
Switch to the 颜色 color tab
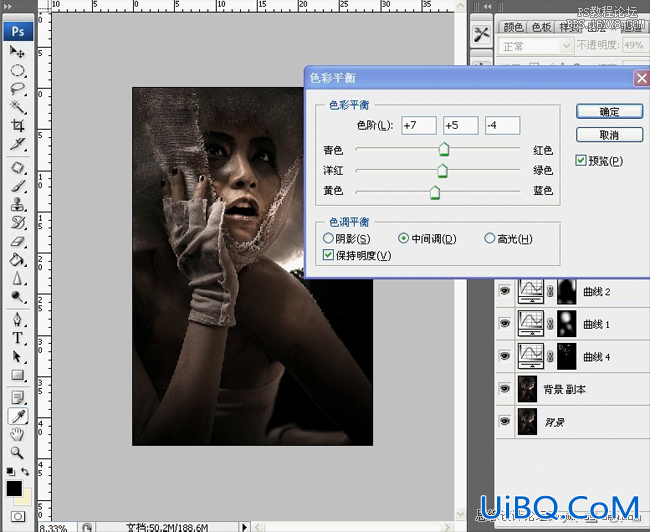513,27
